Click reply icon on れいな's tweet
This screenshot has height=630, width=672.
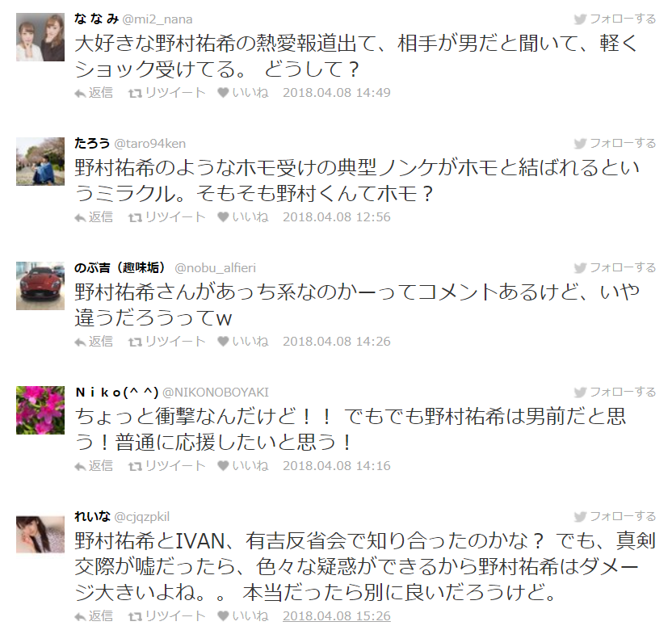94,615
